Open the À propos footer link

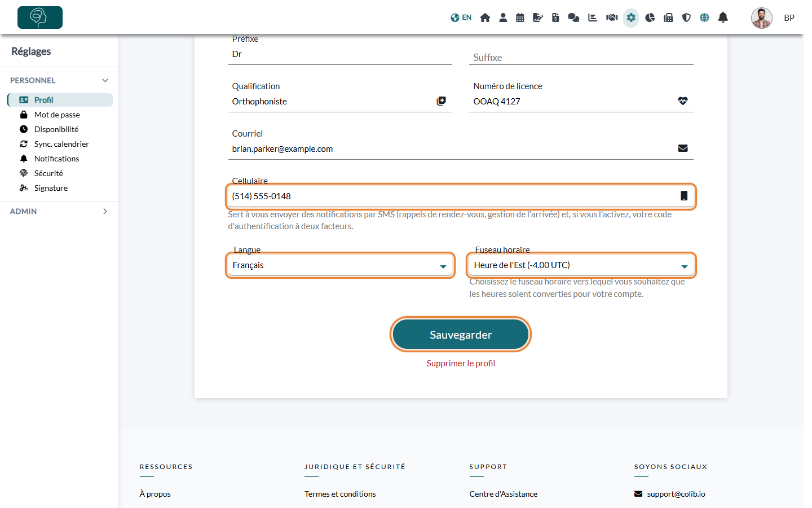point(155,494)
